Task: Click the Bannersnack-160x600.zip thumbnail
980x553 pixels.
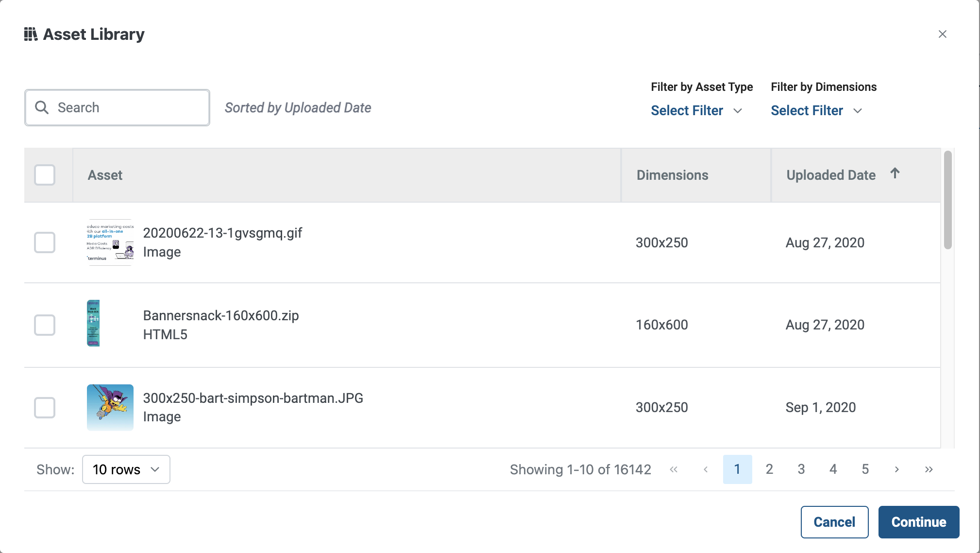Action: [x=93, y=323]
